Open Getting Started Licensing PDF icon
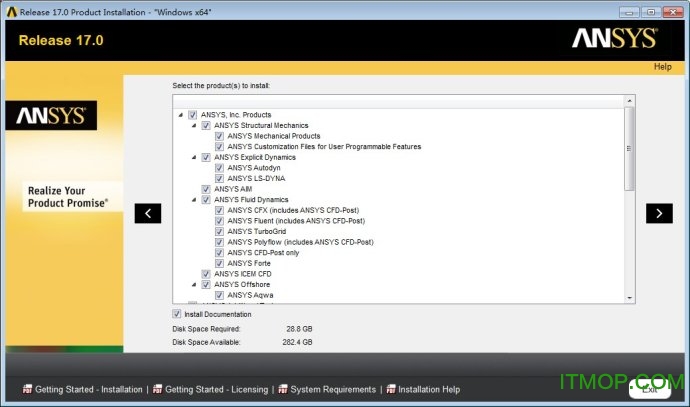 pos(157,389)
